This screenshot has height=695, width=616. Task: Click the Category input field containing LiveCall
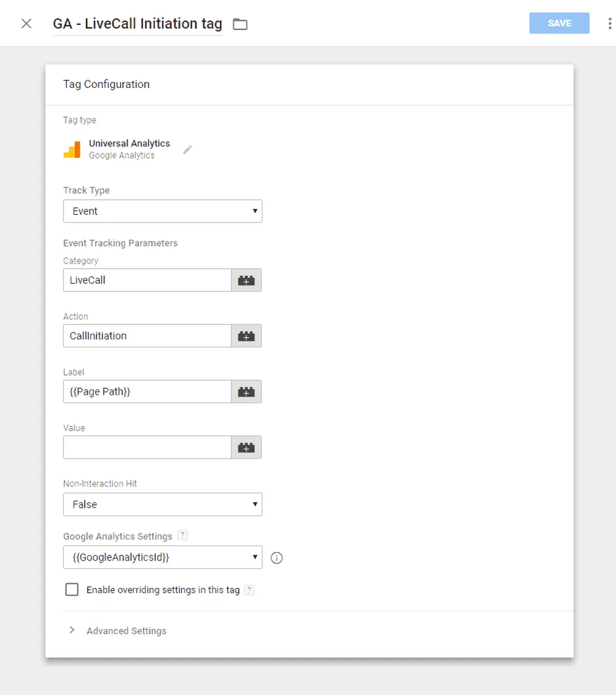click(x=147, y=280)
